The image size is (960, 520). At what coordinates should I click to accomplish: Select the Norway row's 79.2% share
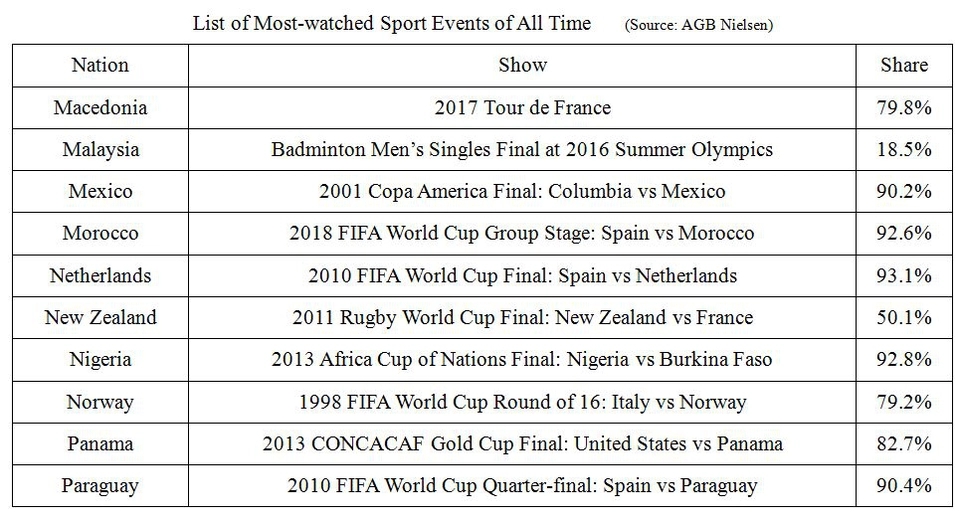tap(904, 403)
